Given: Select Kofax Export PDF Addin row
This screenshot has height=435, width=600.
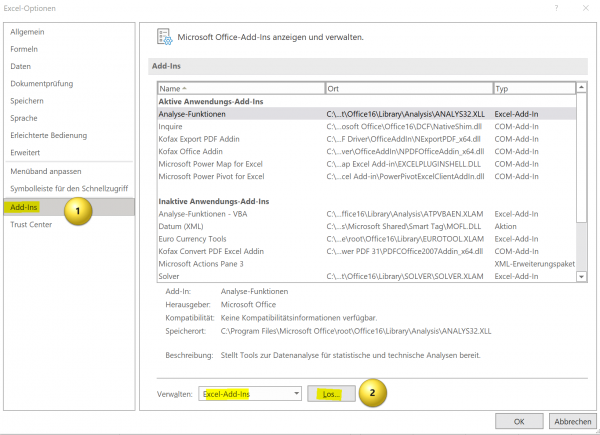Looking at the screenshot, I should (366, 139).
